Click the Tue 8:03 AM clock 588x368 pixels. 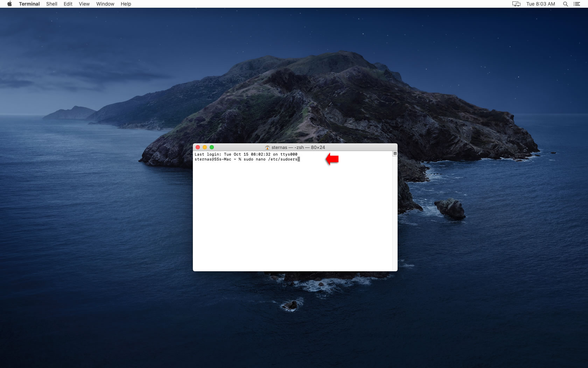pos(540,4)
